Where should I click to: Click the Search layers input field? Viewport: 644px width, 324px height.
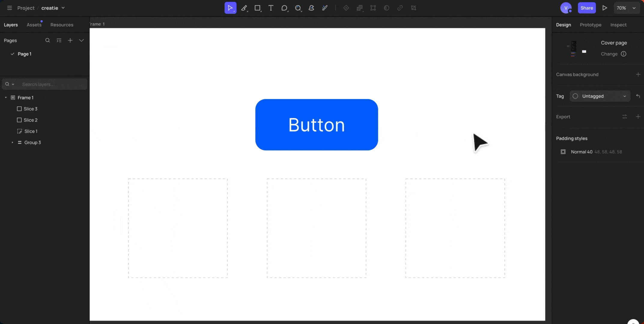44,84
